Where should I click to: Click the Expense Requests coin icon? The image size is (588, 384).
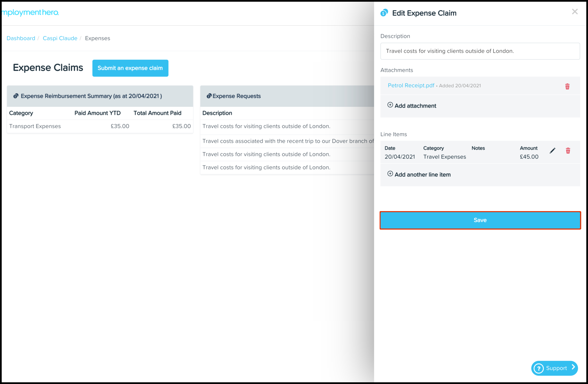click(x=209, y=96)
